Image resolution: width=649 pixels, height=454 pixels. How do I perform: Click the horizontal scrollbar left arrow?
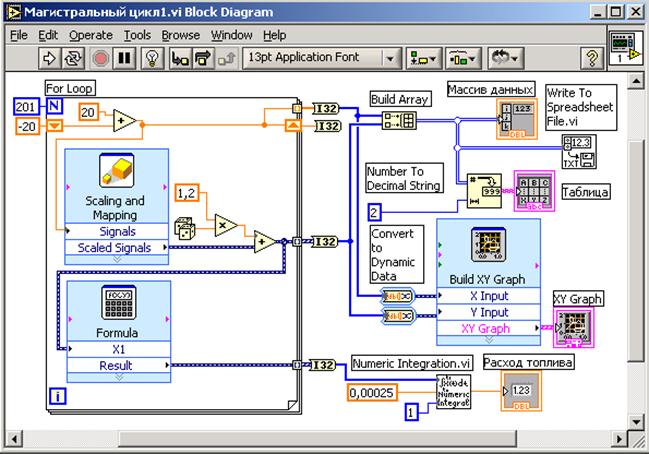tap(13, 439)
